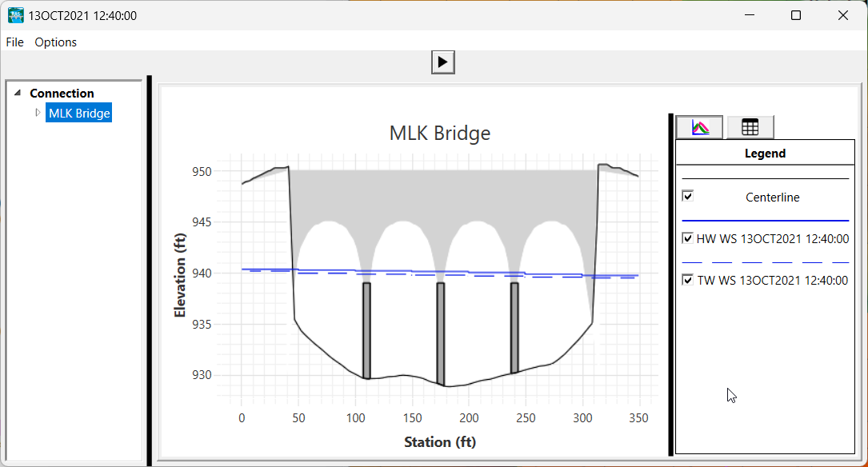Click the black Centerline line swatch
The width and height of the screenshot is (868, 467).
pyautogui.click(x=765, y=178)
